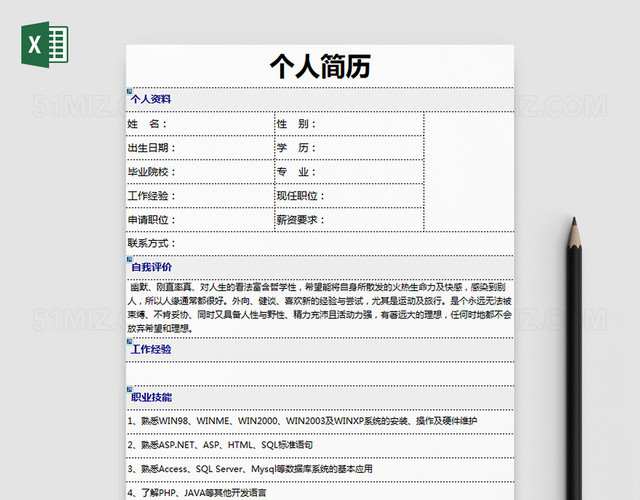The width and height of the screenshot is (640, 500).
Task: Click the small icon beside 自我评价 header
Action: coord(129,259)
